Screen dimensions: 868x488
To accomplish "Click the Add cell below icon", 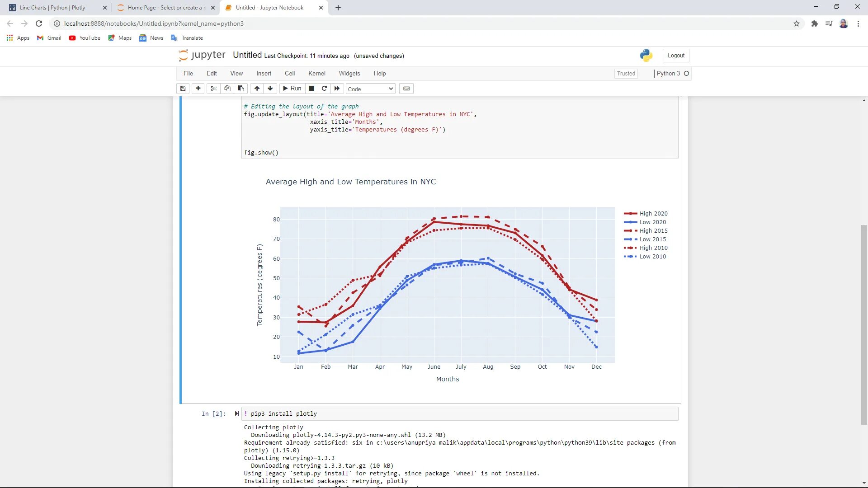I will (198, 88).
